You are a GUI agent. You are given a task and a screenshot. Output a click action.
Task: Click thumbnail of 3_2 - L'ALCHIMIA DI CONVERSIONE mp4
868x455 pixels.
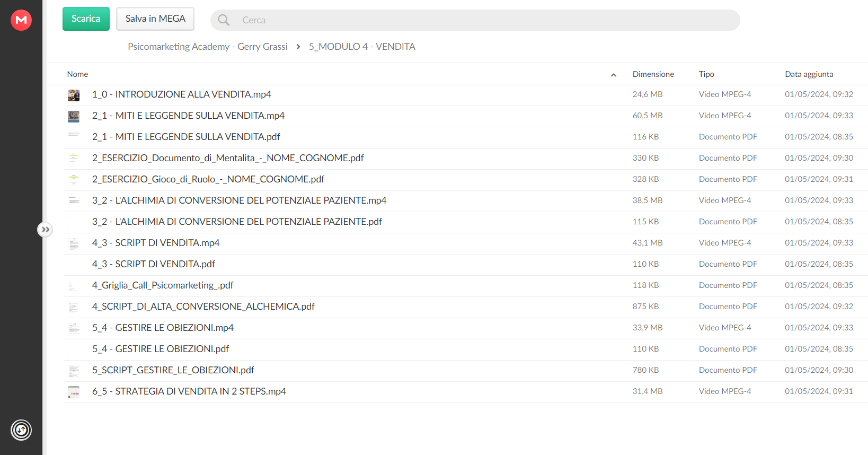[x=74, y=200]
